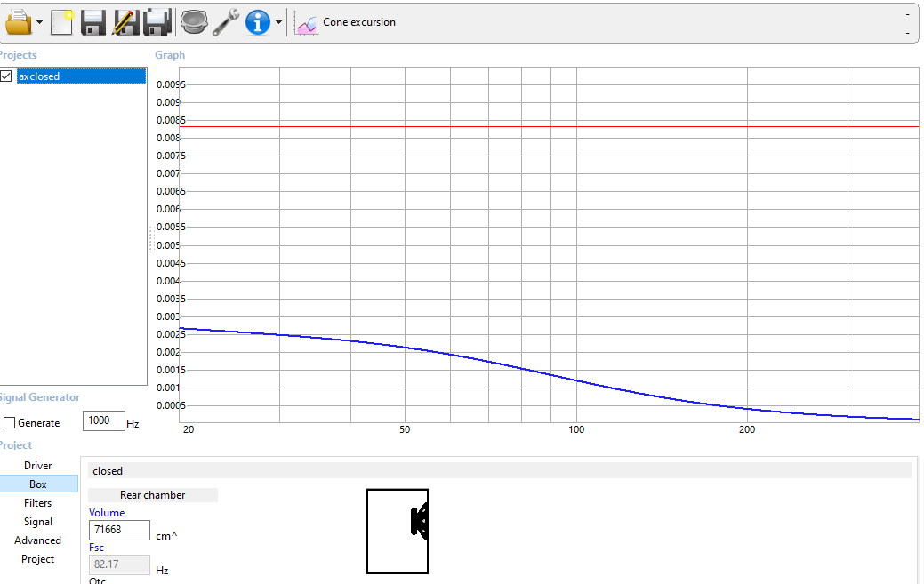
Task: Switch to the Box tab
Action: tap(38, 484)
